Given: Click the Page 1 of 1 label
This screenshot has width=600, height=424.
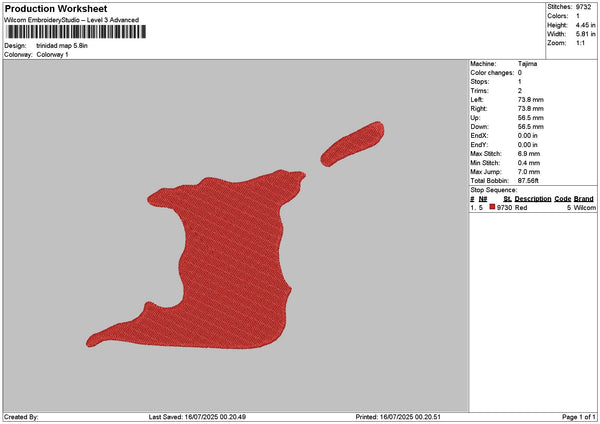Looking at the screenshot, I should click(579, 417).
